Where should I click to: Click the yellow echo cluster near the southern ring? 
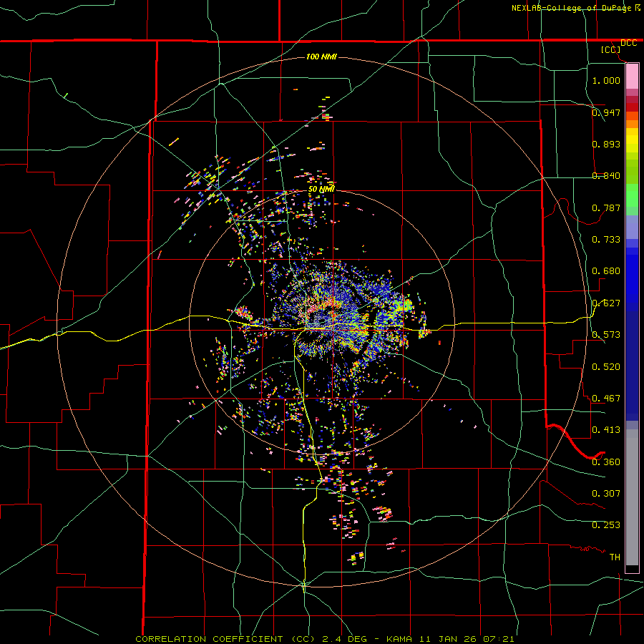pyautogui.click(x=356, y=557)
